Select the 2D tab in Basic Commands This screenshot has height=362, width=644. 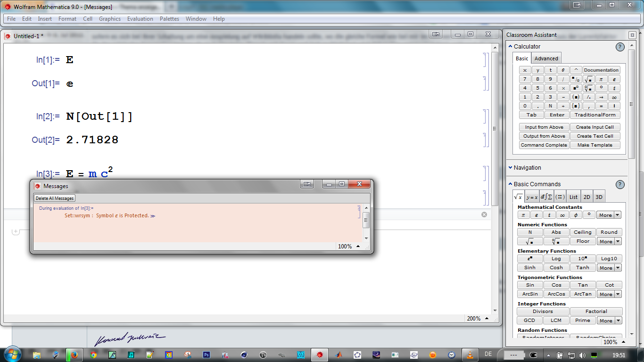pyautogui.click(x=586, y=197)
